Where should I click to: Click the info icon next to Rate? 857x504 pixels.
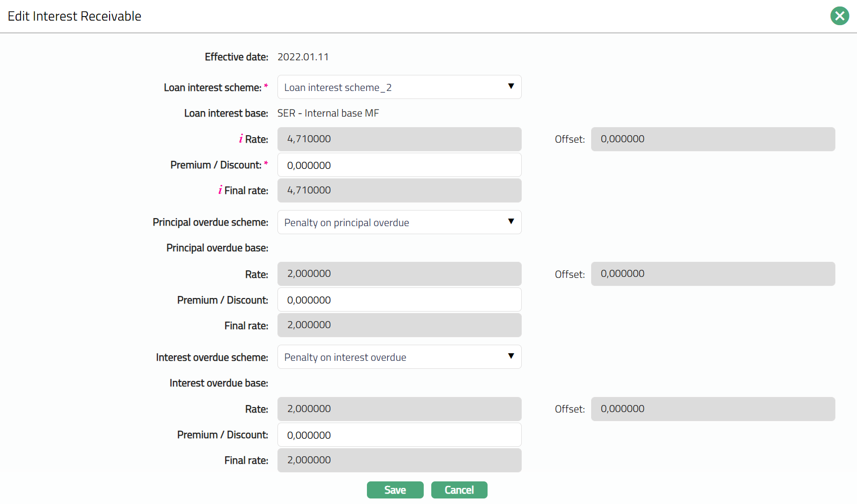tap(241, 139)
